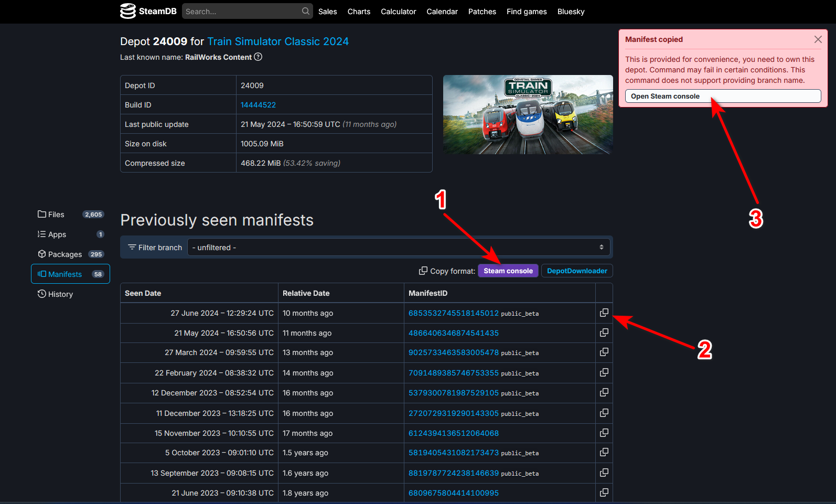Open the Sales menu item

(327, 12)
